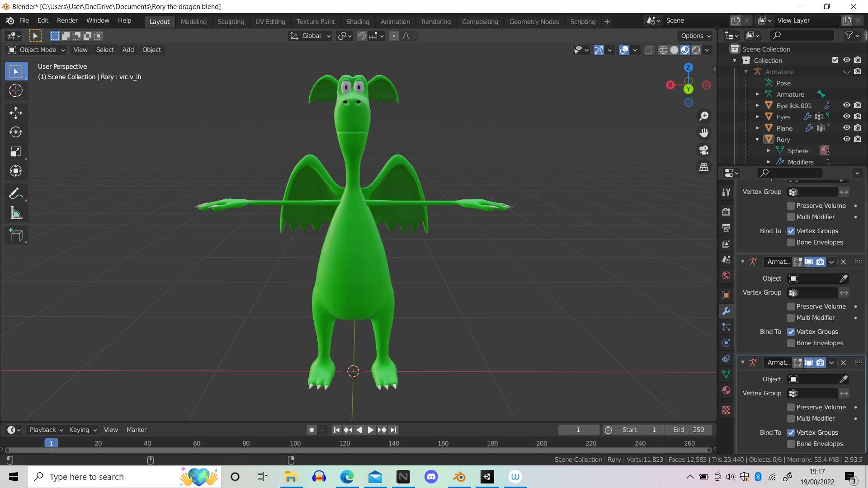This screenshot has height=488, width=868.
Task: Select the Scale tool
Action: (16, 151)
